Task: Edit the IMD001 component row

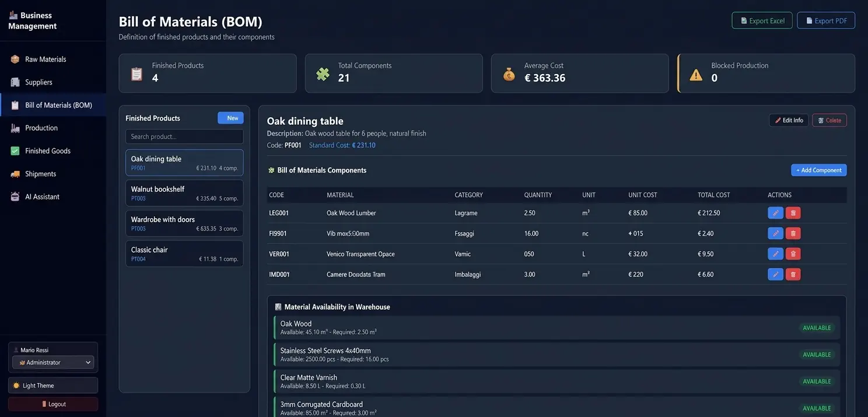Action: tap(775, 274)
